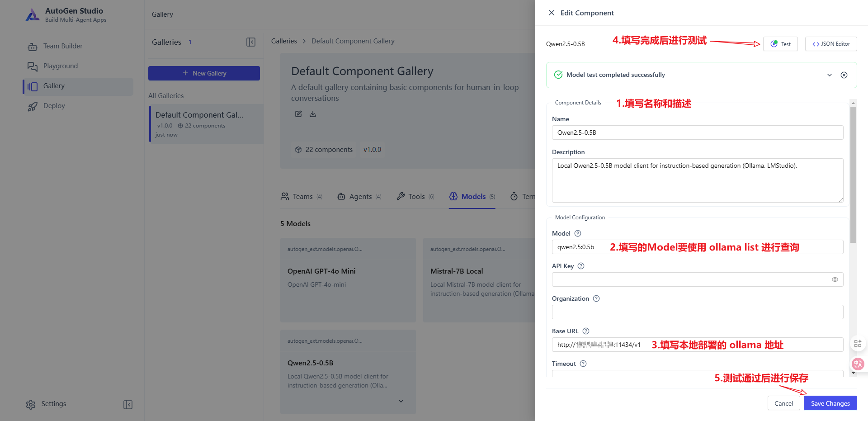Viewport: 868px width, 421px height.
Task: Open the Mistral-7B Local model card
Action: [479, 280]
